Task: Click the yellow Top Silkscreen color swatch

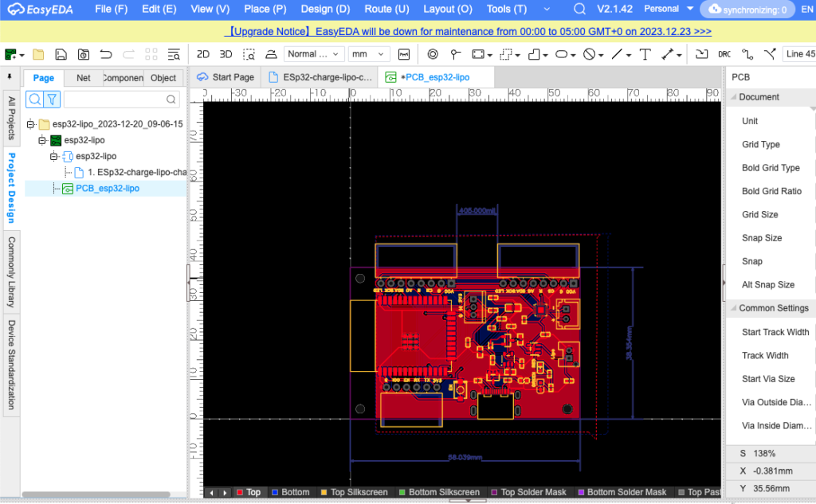Action: [324, 492]
